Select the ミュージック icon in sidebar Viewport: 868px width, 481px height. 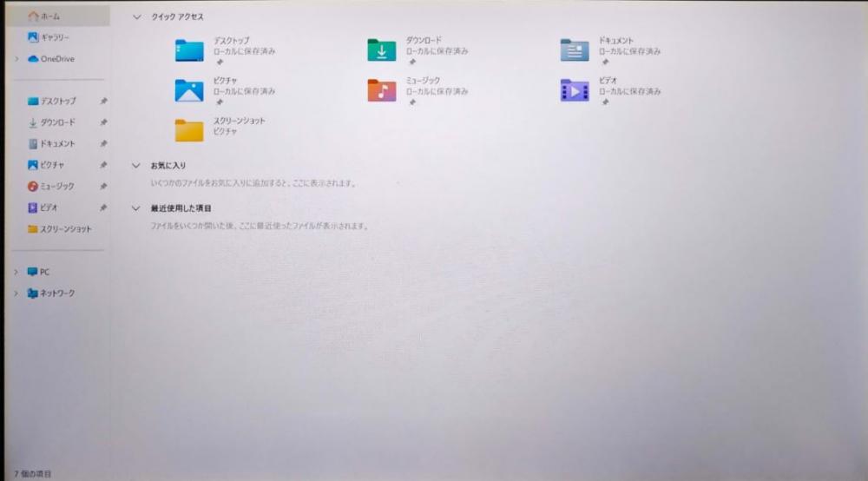point(33,187)
